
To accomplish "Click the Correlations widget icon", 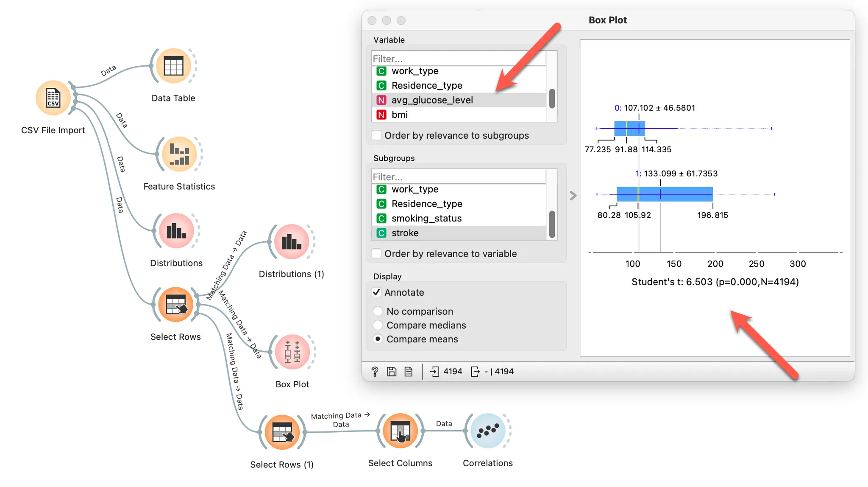I will (488, 431).
